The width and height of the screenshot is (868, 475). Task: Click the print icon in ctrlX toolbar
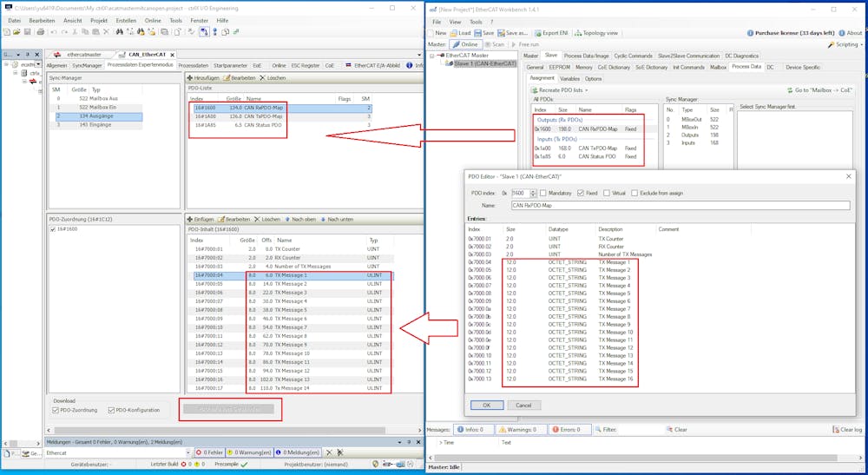[x=39, y=32]
